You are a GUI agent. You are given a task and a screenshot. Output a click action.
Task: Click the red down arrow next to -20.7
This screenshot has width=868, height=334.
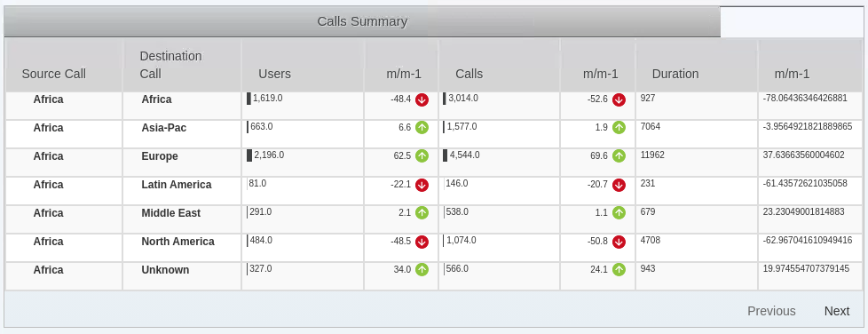pyautogui.click(x=619, y=185)
